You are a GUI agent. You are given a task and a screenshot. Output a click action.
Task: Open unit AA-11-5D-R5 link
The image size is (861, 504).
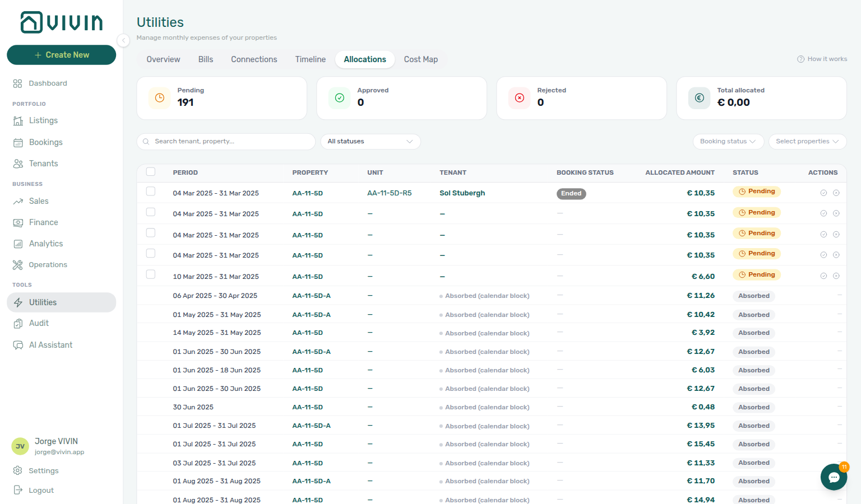point(389,193)
